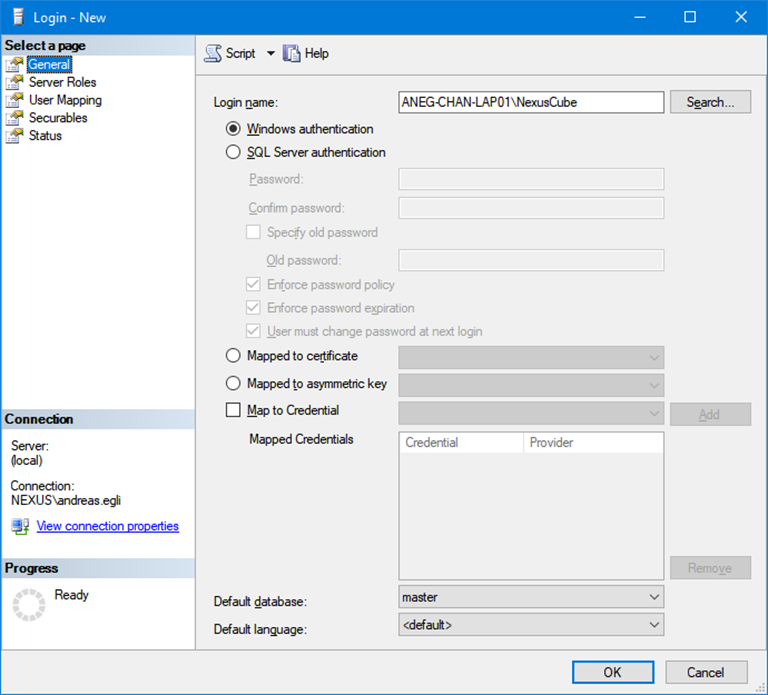Click the connection properties icon
Image resolution: width=768 pixels, height=695 pixels.
point(21,526)
